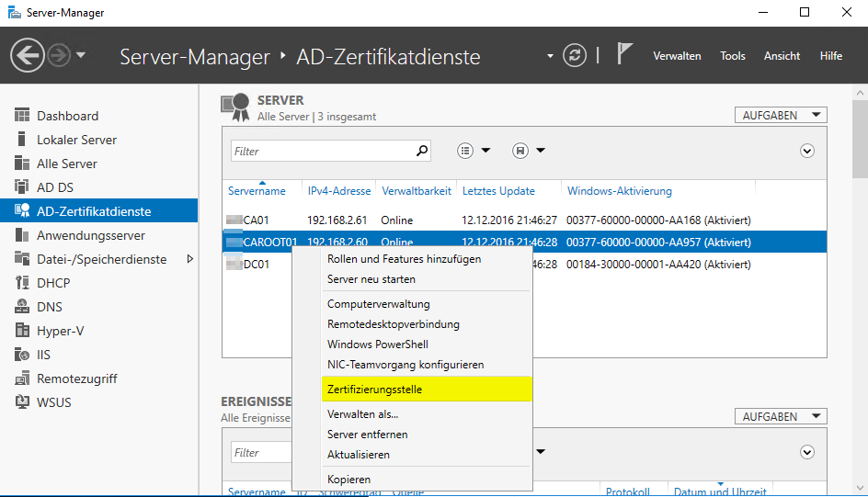Open the AUFGABEN dropdown in the SERVER section

pyautogui.click(x=781, y=115)
